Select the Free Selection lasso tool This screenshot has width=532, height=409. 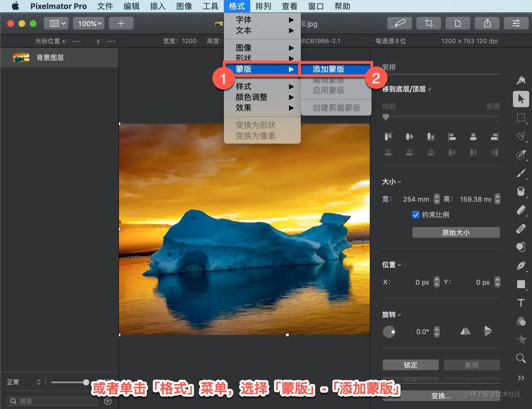pyautogui.click(x=521, y=136)
